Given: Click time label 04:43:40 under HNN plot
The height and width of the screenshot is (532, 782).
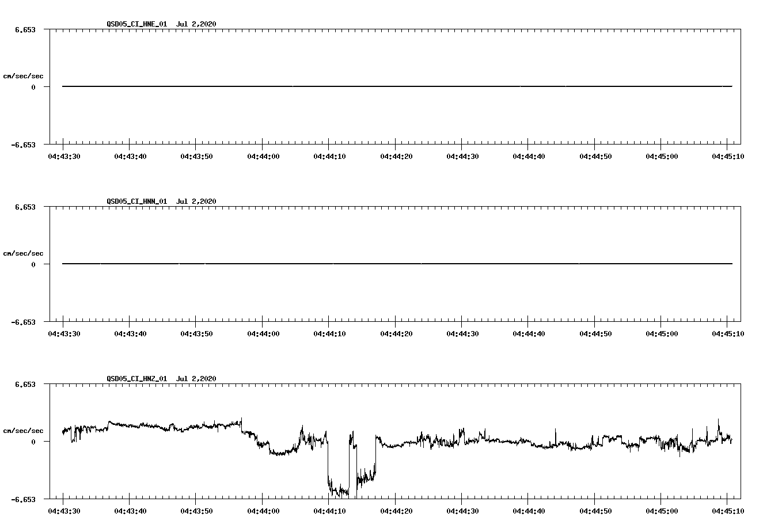Looking at the screenshot, I should coord(130,334).
